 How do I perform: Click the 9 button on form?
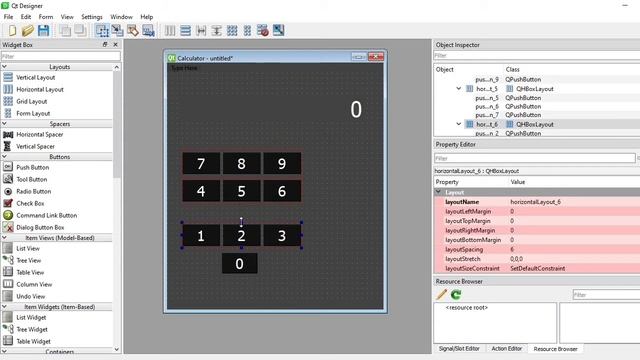tap(282, 164)
